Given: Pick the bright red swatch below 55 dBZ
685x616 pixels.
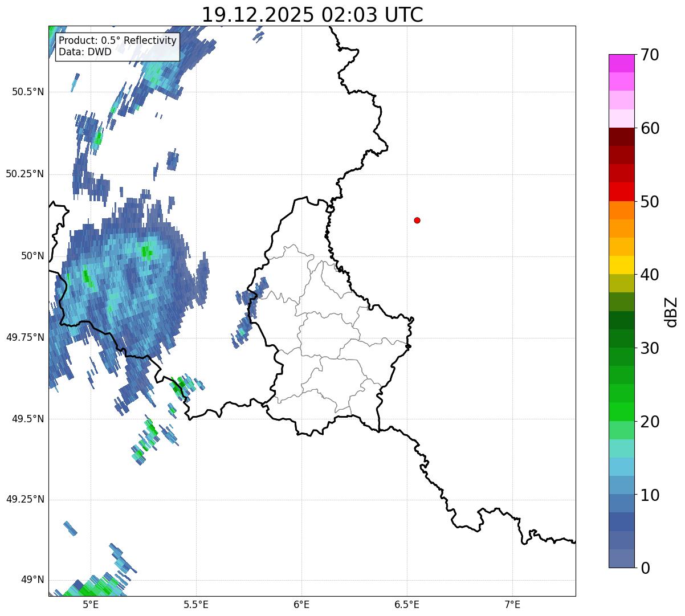Looking at the screenshot, I should (621, 191).
